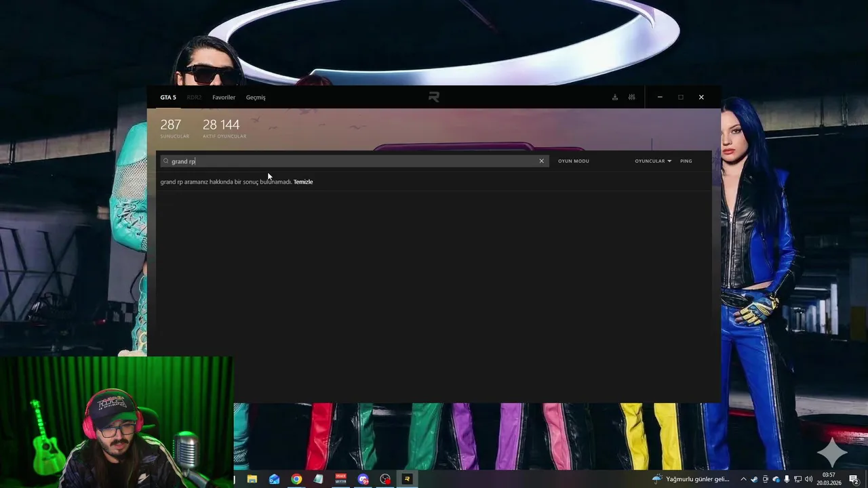Minimize the launcher window
The width and height of the screenshot is (868, 488).
pos(660,97)
